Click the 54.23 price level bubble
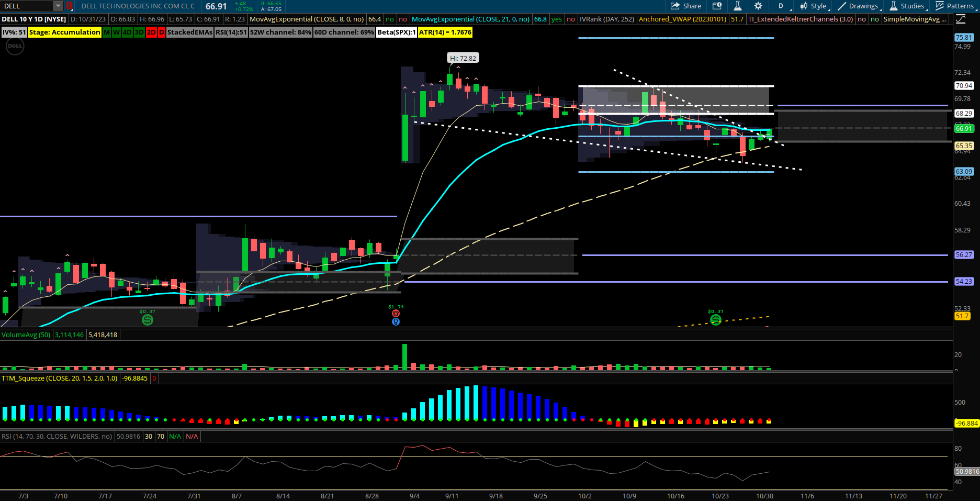The image size is (980, 501). click(964, 282)
